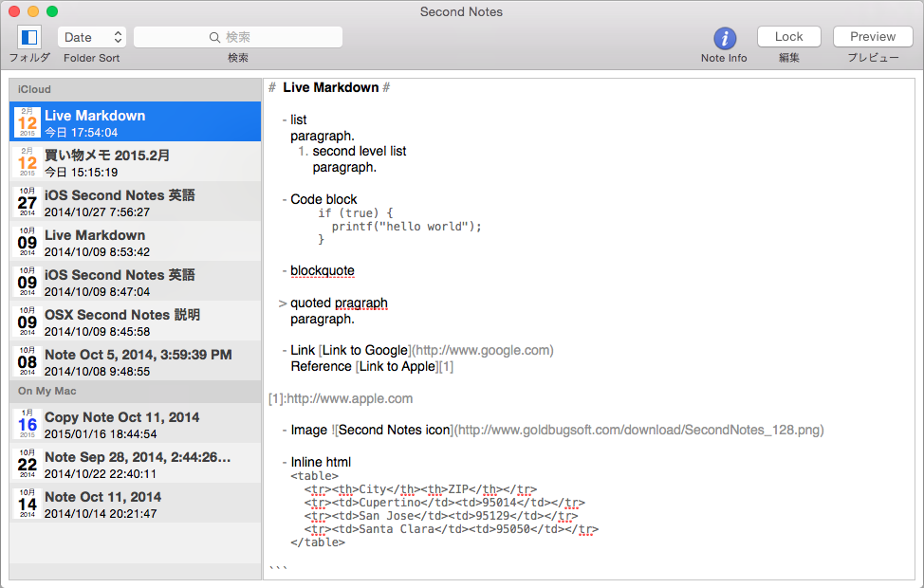Click the search magnifier icon
This screenshot has height=588, width=924.
pyautogui.click(x=214, y=37)
